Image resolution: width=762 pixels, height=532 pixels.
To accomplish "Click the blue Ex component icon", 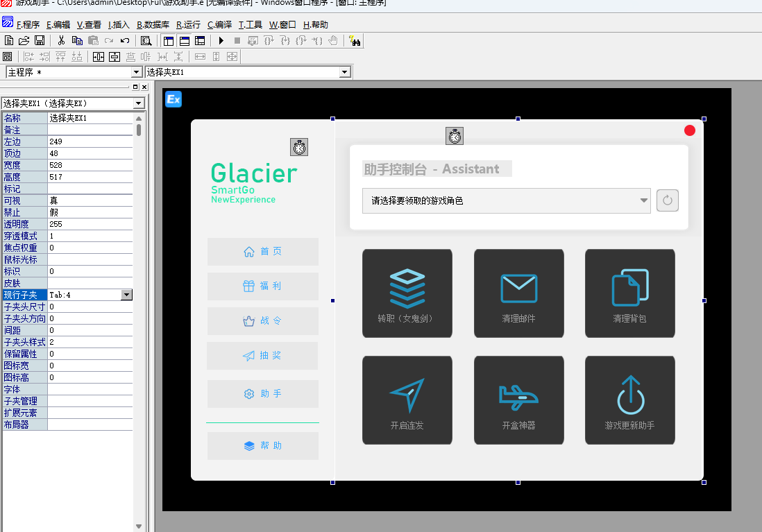I will click(173, 99).
